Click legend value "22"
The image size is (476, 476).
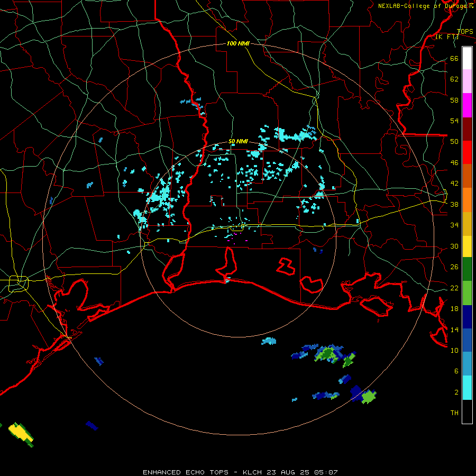[454, 288]
